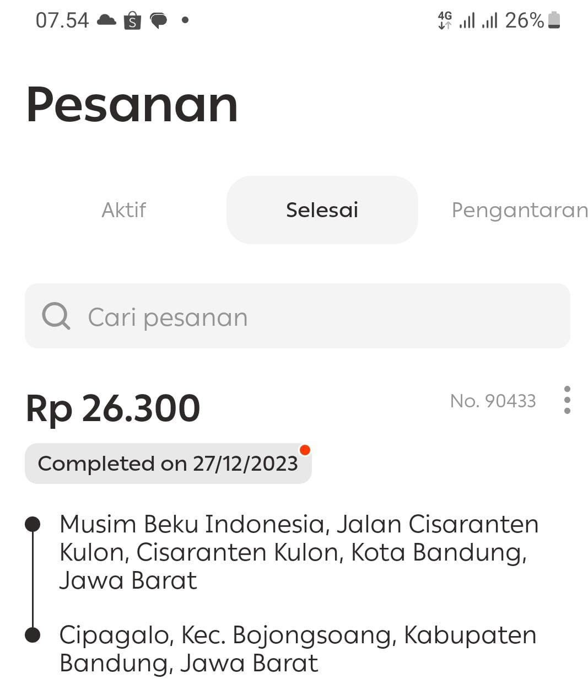588x700 pixels.
Task: Tap the Cipagalo Bojongsoang destination address
Action: tap(298, 649)
